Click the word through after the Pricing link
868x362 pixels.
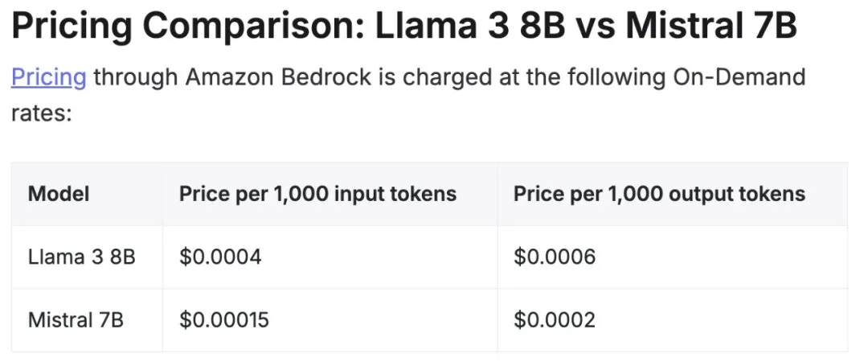coord(136,77)
